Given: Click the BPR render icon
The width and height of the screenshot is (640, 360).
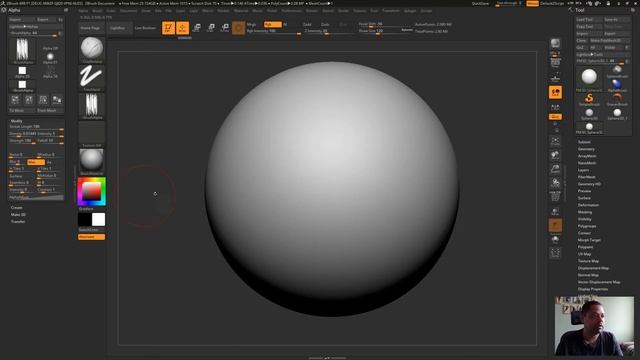Looking at the screenshot, I should click(x=555, y=44).
